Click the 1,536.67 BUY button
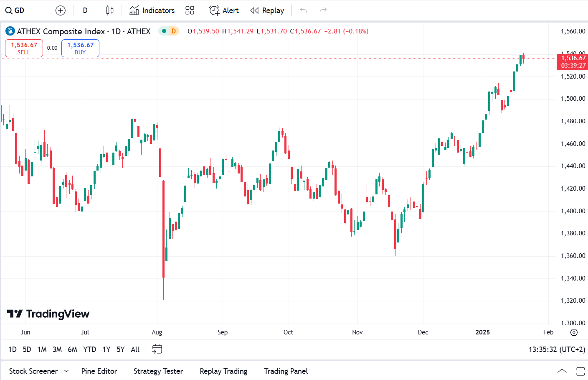 (x=80, y=48)
